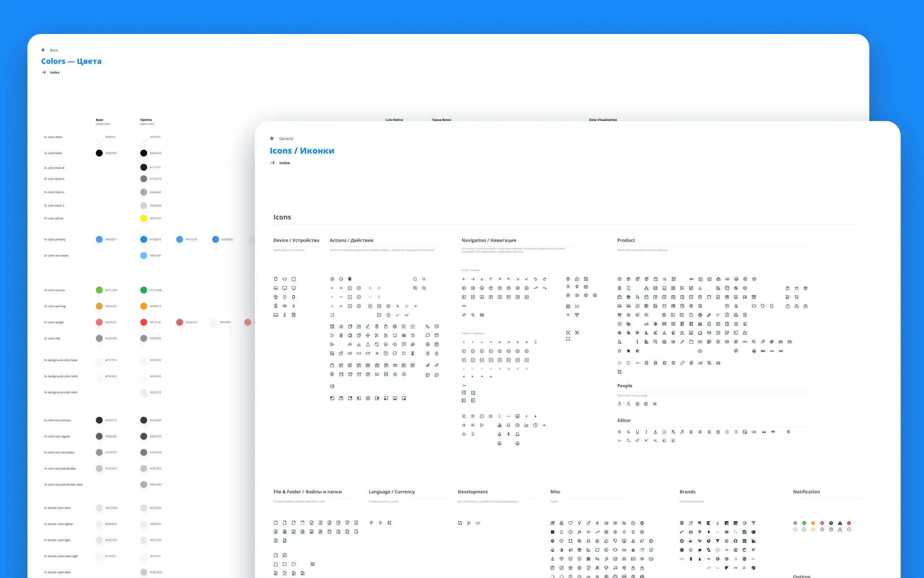Select the double checkmark icon
924x578 pixels.
click(x=407, y=315)
